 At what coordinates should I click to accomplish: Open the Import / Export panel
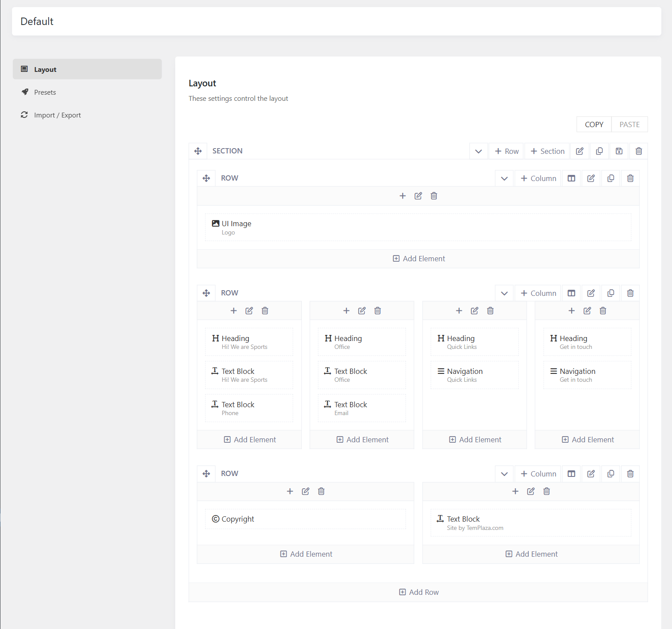coord(57,115)
